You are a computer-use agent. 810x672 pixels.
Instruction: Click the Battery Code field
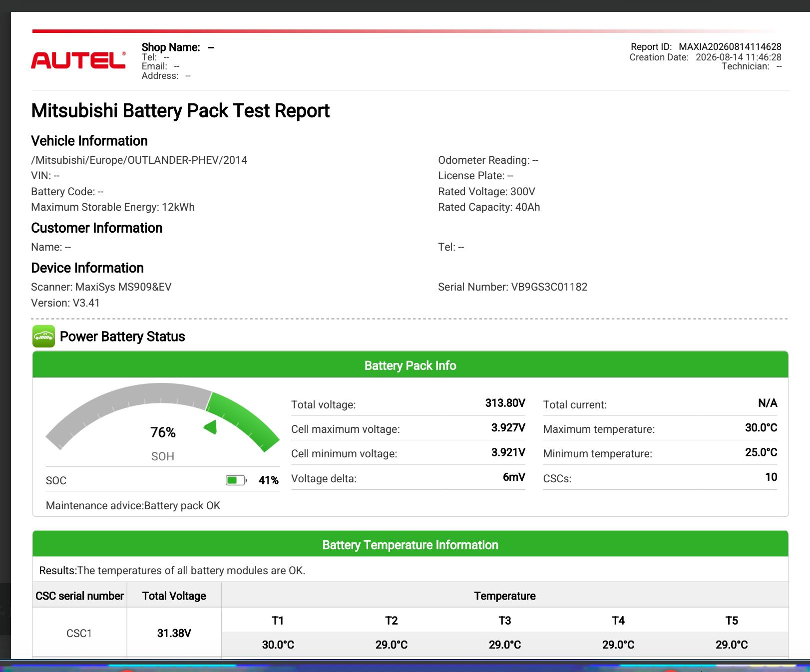[x=67, y=192]
